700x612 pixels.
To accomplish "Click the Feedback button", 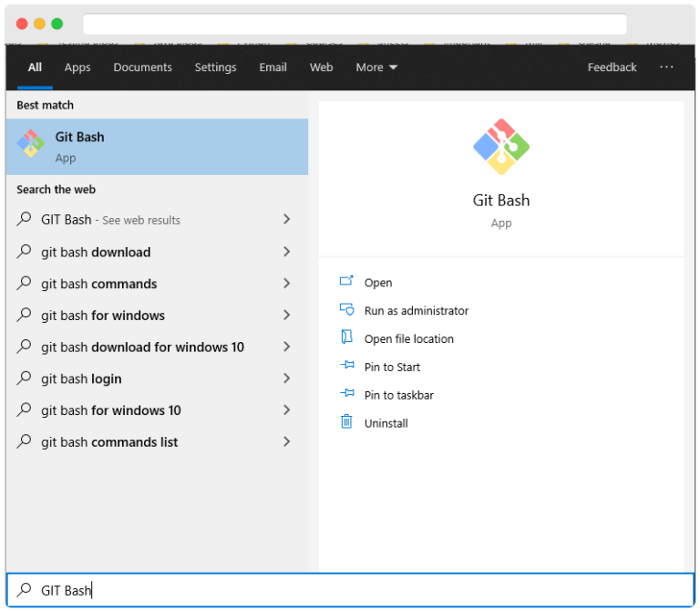I will pyautogui.click(x=612, y=67).
